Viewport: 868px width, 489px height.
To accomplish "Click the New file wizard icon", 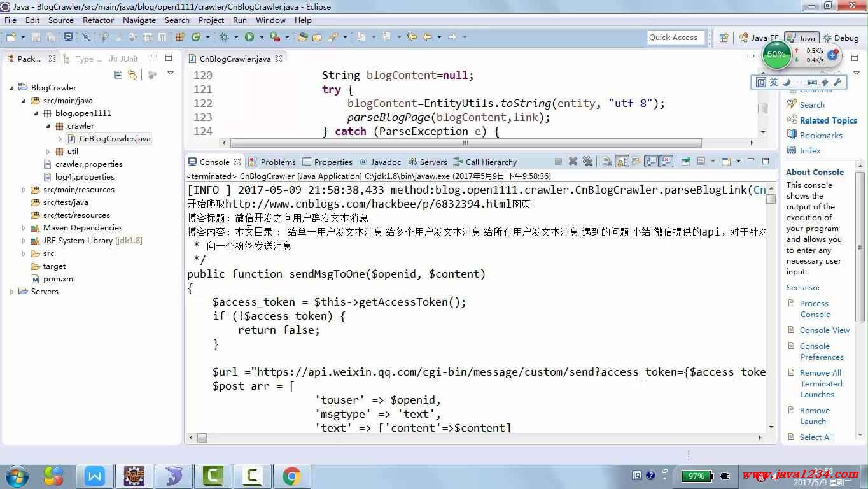I will click(x=11, y=38).
